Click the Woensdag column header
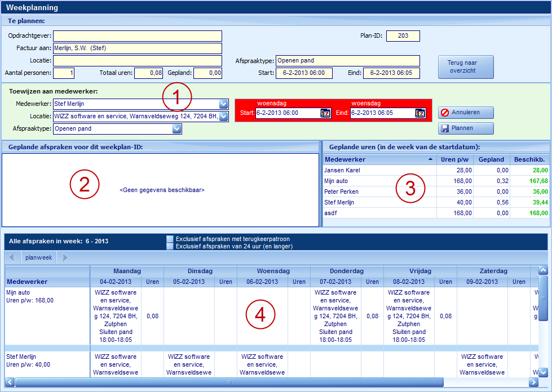552x392 pixels. point(273,271)
